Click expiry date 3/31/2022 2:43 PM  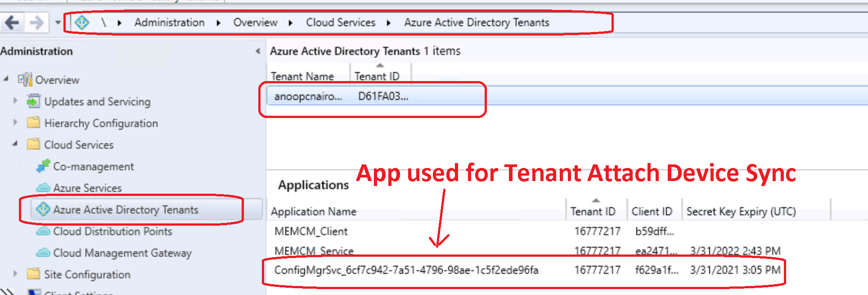[735, 250]
